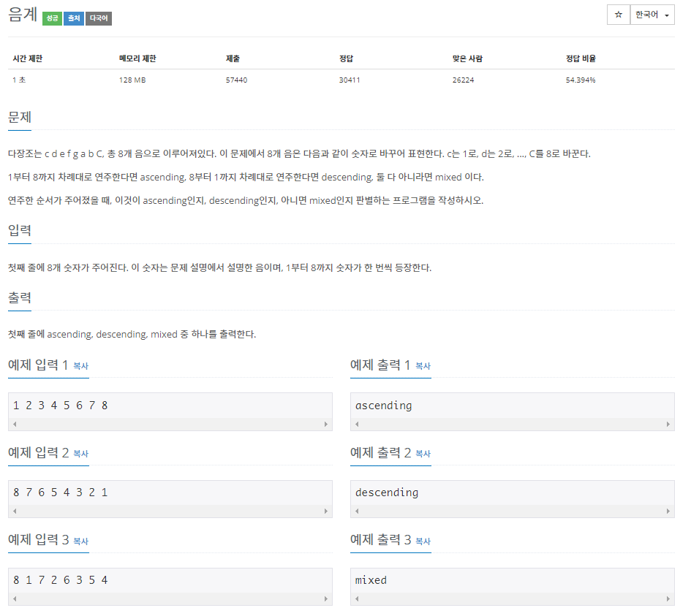Click sample output text ascending

tap(383, 406)
